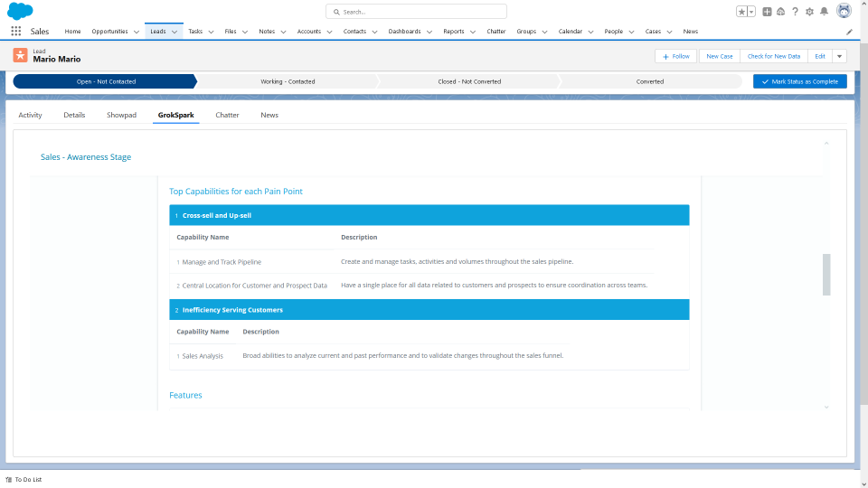Switch to the Showpad tab
Screen dimensions: 868x488
121,115
